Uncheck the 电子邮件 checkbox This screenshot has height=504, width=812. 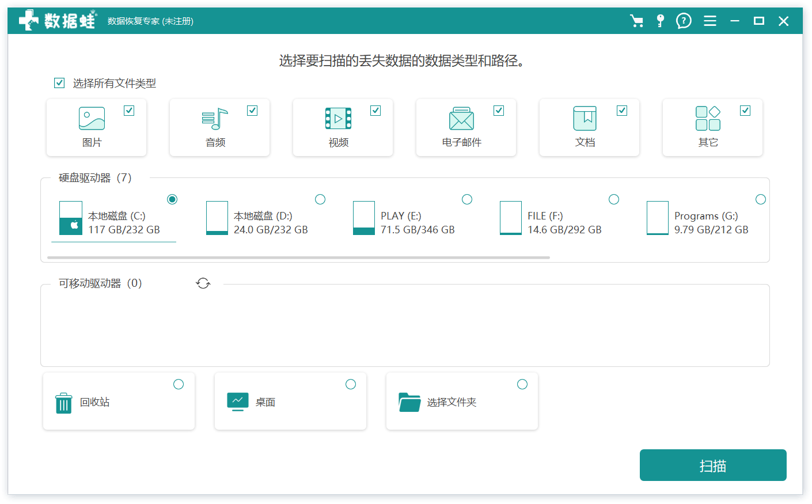499,111
